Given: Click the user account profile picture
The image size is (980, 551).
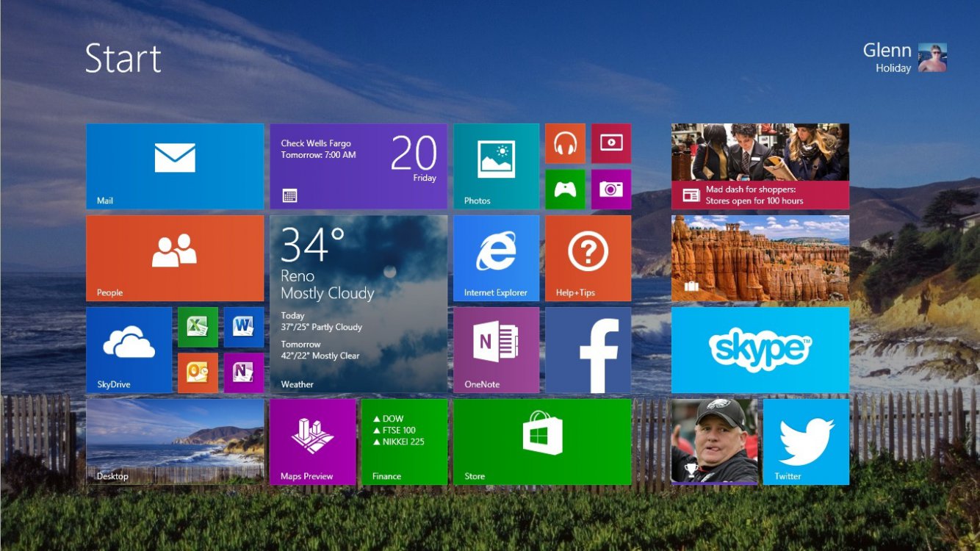Looking at the screenshot, I should pyautogui.click(x=932, y=57).
